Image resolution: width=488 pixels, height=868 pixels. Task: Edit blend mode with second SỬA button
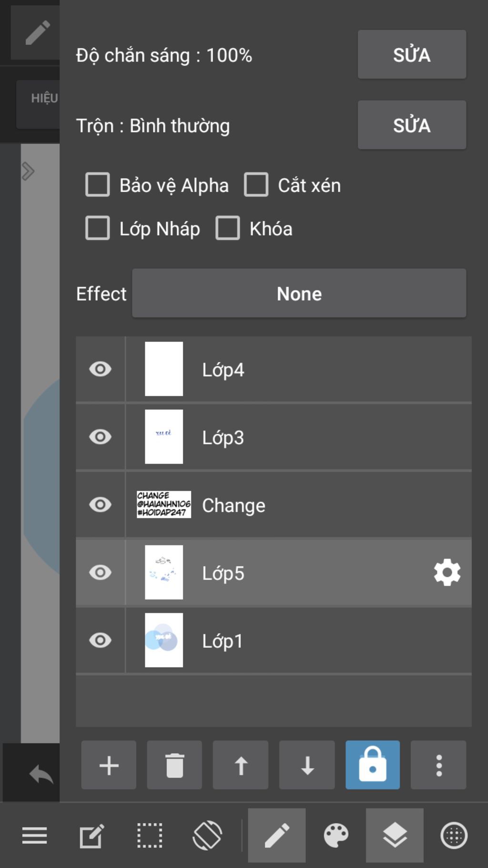point(412,125)
